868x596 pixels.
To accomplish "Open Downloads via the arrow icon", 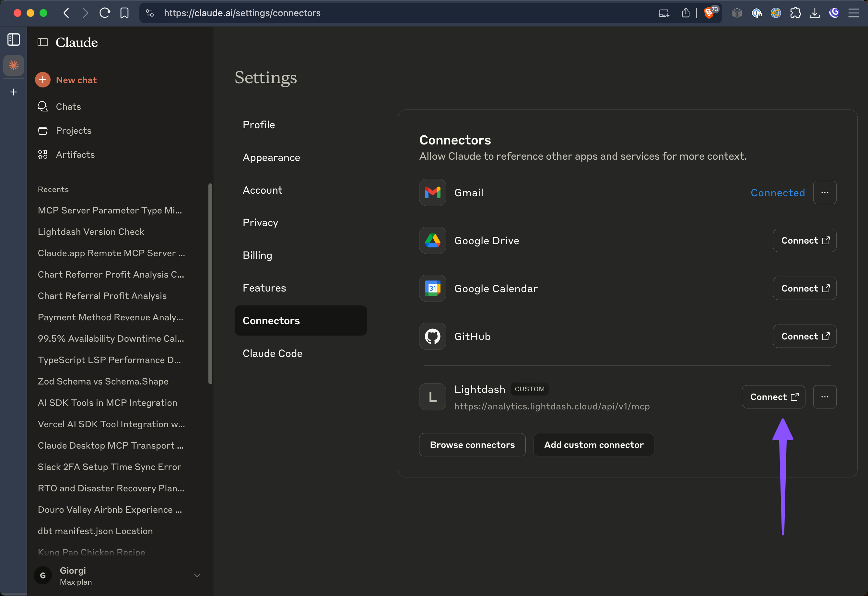I will (x=815, y=13).
